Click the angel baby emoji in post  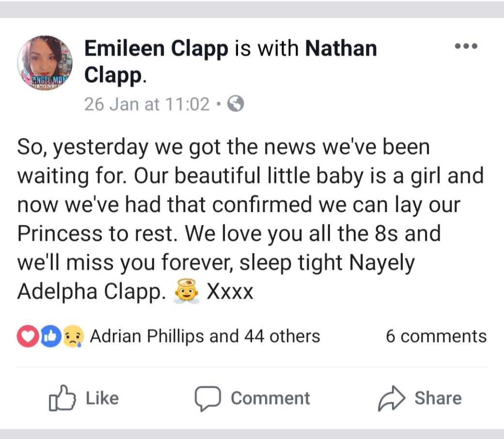187,292
